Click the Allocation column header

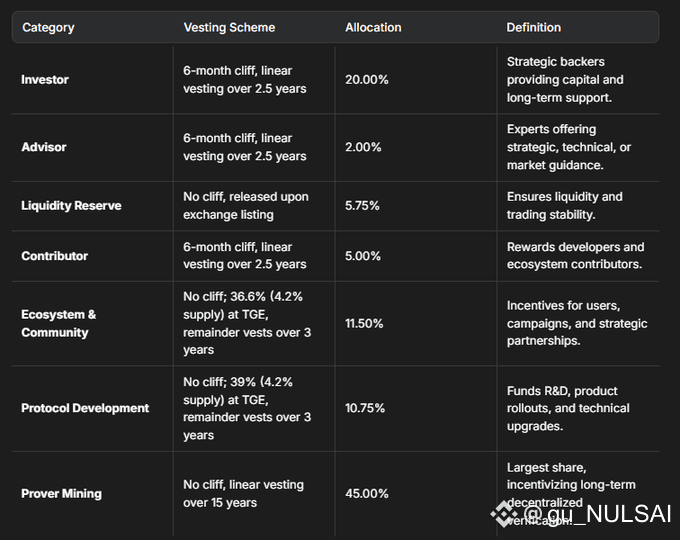coord(373,27)
